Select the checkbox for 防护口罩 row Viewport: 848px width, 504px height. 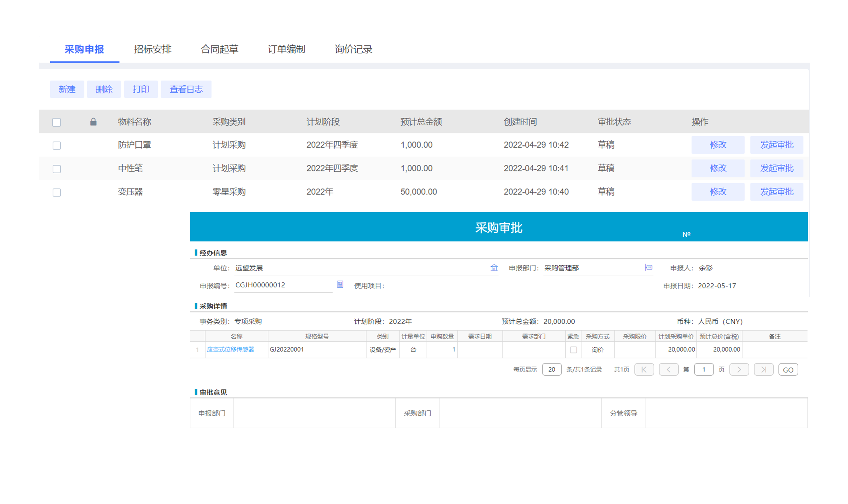pyautogui.click(x=56, y=145)
